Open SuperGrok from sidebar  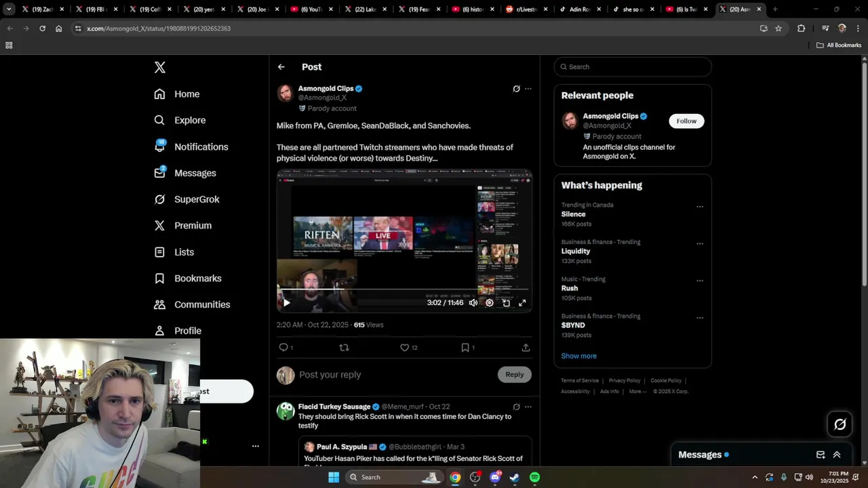pyautogui.click(x=186, y=199)
